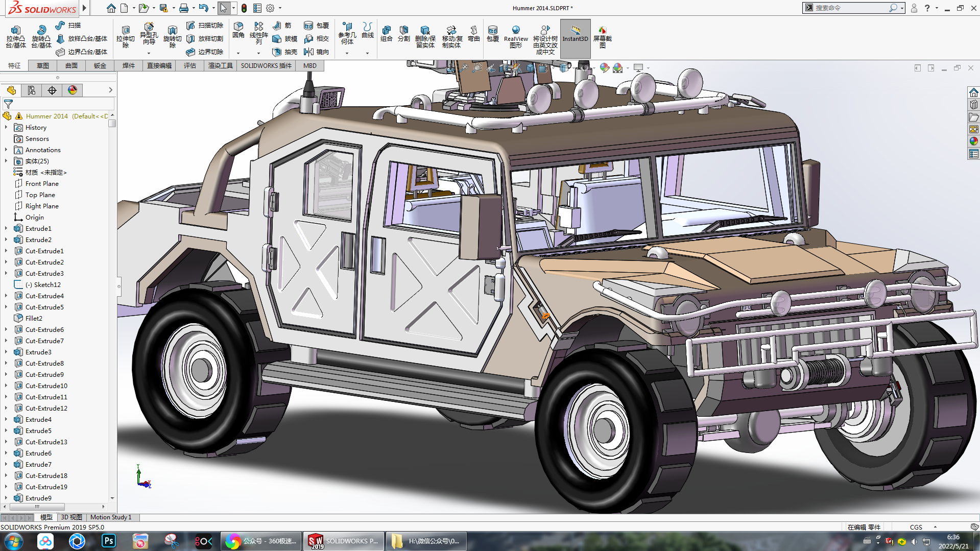The width and height of the screenshot is (980, 551).
Task: Click the Combine (组合) tool
Action: point(387,33)
